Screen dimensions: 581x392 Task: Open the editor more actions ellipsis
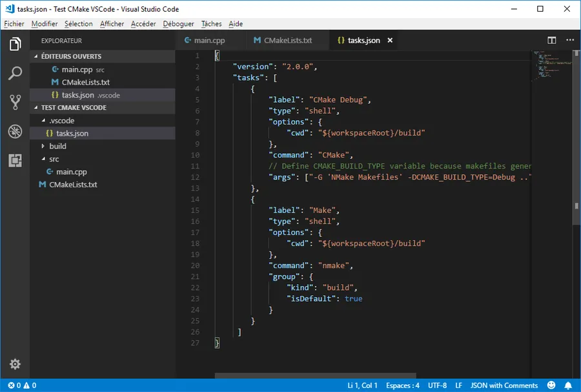click(x=570, y=40)
